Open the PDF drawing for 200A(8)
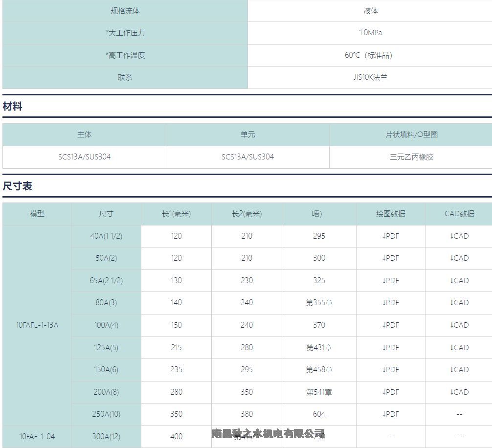Image resolution: width=492 pixels, height=448 pixels. tap(390, 392)
